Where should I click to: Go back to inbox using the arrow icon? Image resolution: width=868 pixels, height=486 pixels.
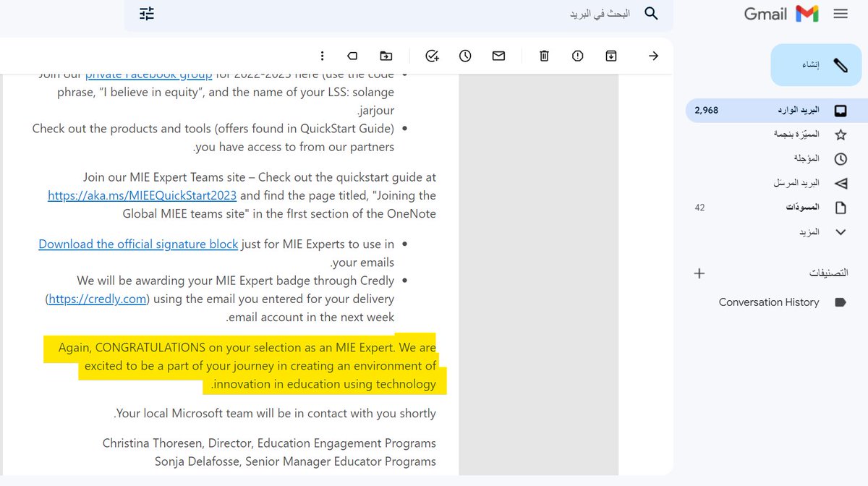click(x=654, y=56)
